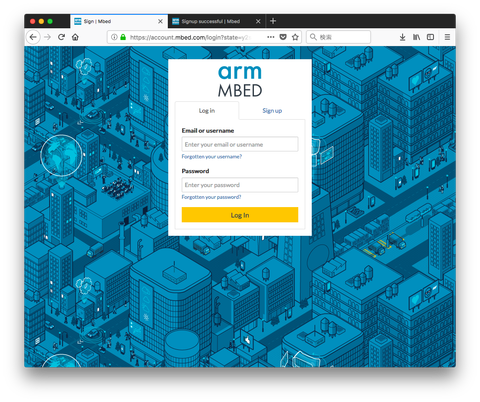This screenshot has width=480, height=402.
Task: Select the 'Sign | Mbed' browser tab
Action: click(119, 21)
